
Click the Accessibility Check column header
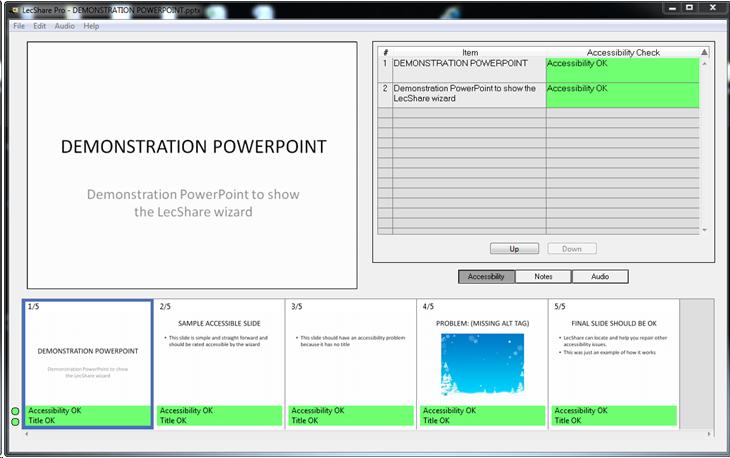(x=622, y=53)
